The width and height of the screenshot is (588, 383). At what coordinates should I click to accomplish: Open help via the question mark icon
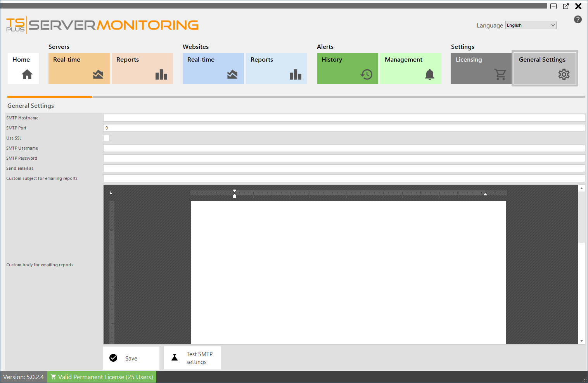point(578,19)
